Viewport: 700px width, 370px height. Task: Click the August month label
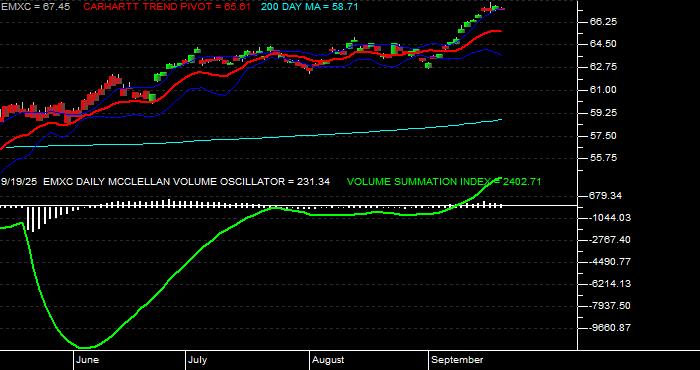tap(328, 360)
